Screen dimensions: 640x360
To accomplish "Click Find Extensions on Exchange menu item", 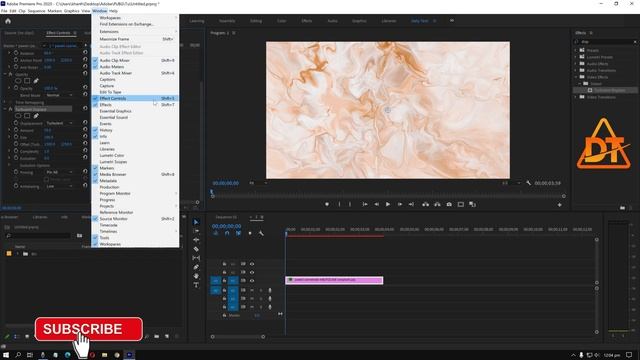I will [x=135, y=24].
